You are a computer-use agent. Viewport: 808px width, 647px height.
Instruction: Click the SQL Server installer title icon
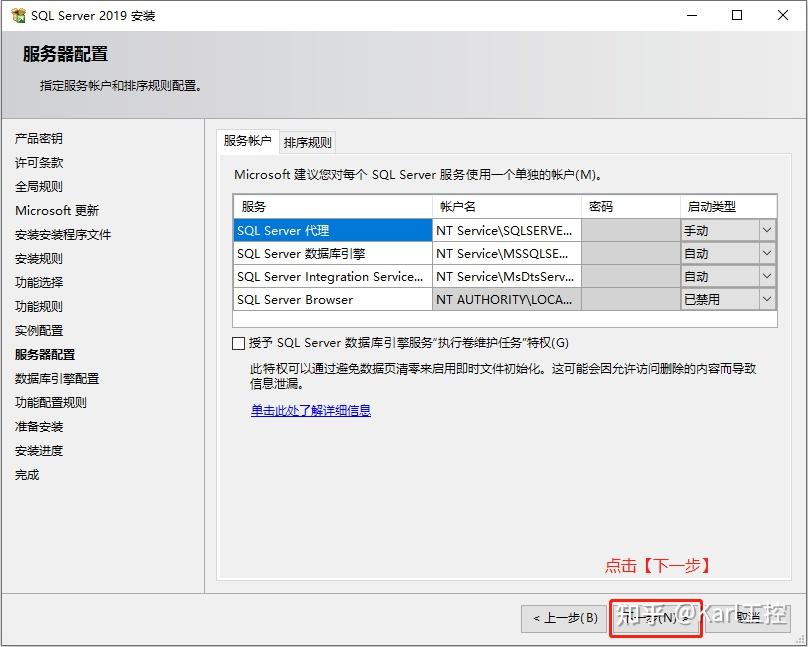(x=18, y=15)
